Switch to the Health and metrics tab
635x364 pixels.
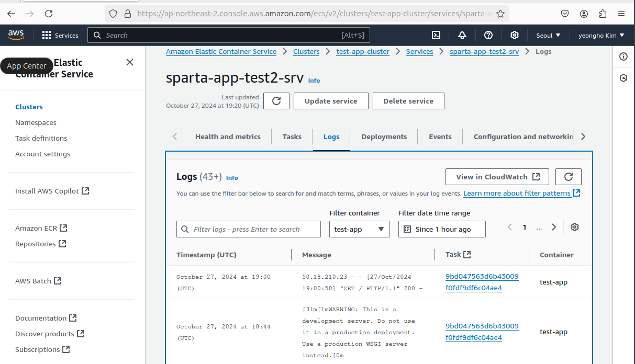click(x=228, y=136)
